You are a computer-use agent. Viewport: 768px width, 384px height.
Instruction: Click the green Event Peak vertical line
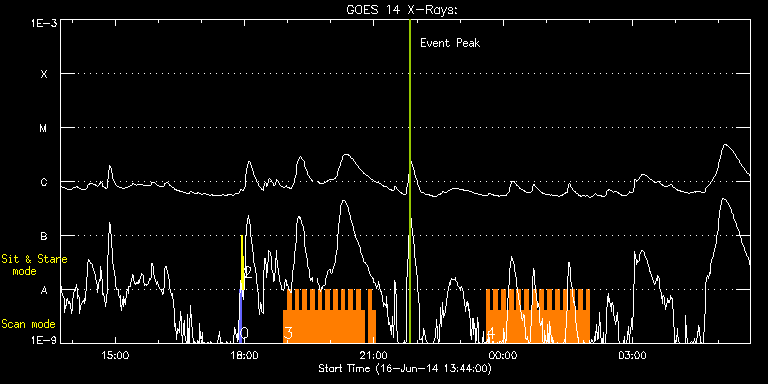pyautogui.click(x=409, y=181)
